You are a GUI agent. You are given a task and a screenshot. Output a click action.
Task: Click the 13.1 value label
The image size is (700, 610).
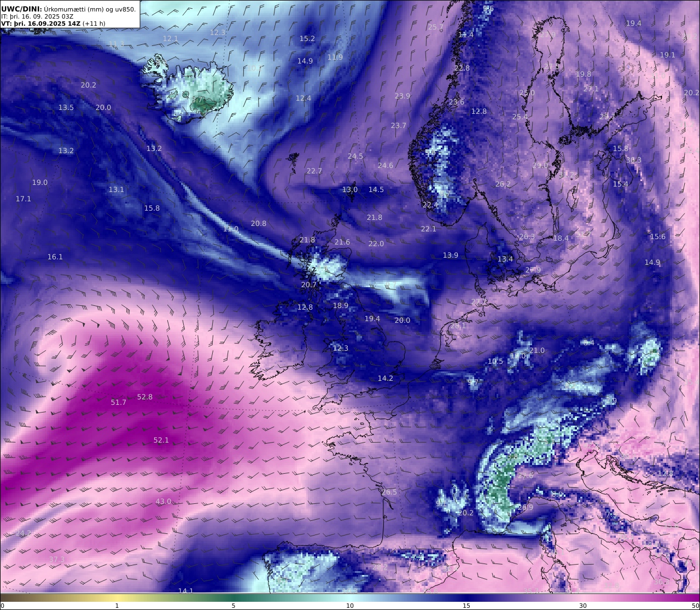pos(116,190)
